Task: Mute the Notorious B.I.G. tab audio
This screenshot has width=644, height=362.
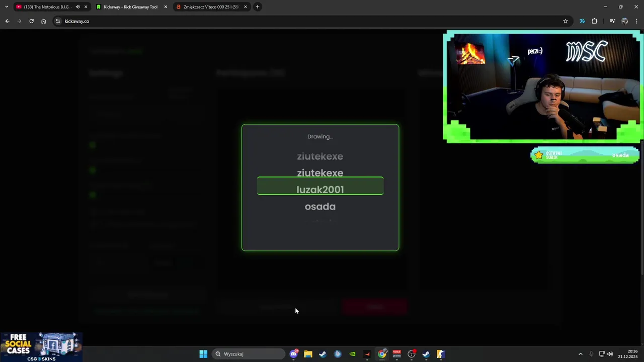Action: tap(77, 7)
